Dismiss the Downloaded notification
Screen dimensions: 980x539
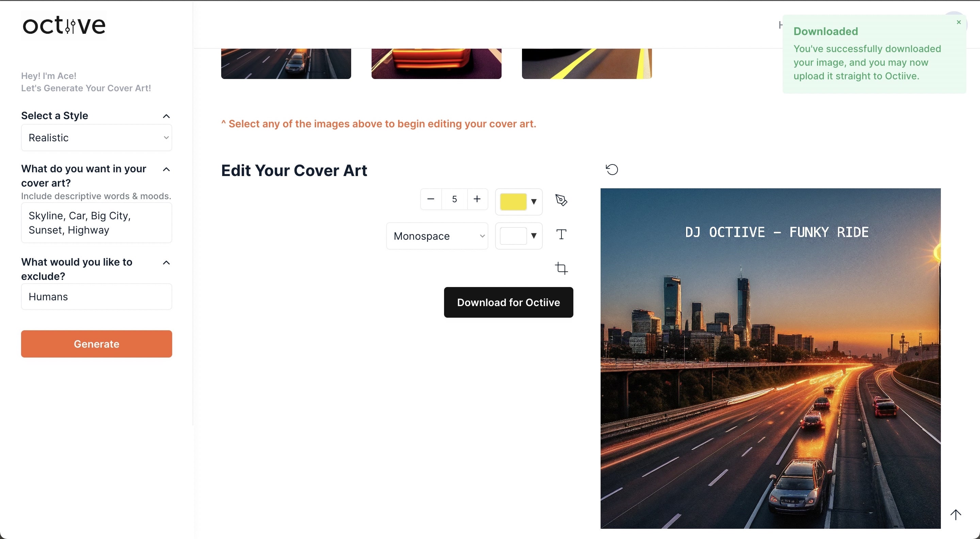[x=958, y=22]
